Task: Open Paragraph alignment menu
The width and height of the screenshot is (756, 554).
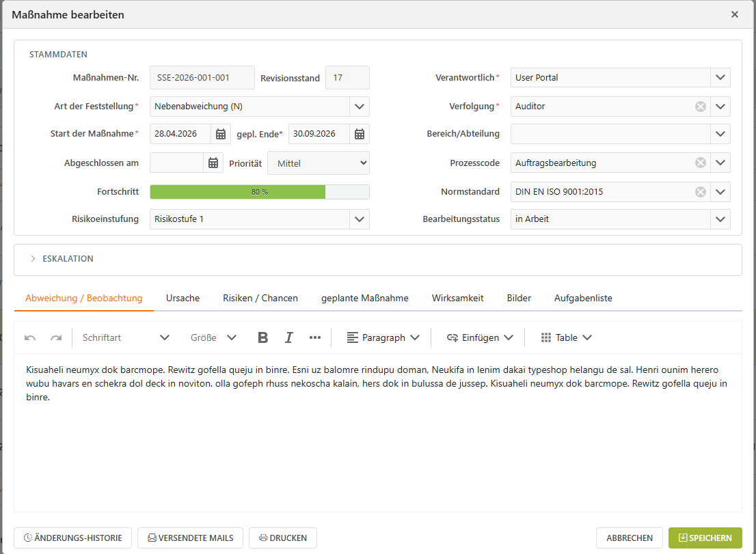Action: coord(383,337)
